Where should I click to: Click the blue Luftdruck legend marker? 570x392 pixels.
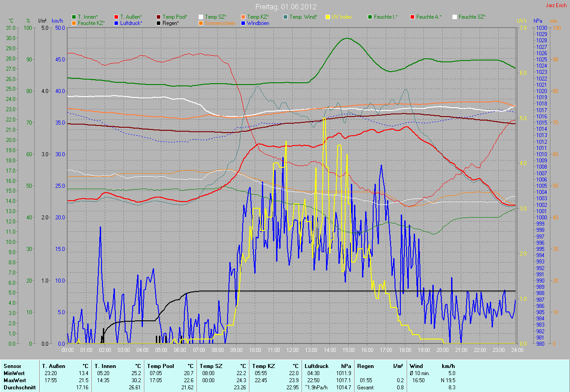tap(116, 23)
